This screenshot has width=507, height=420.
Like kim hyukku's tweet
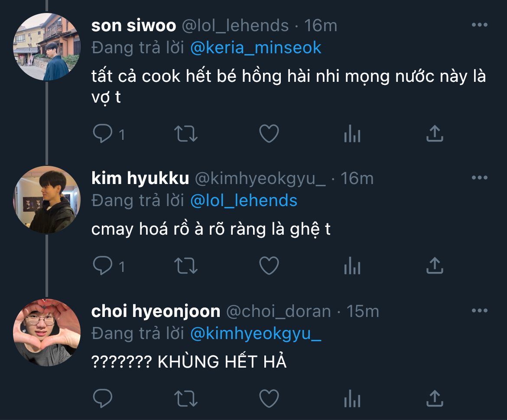point(269,266)
